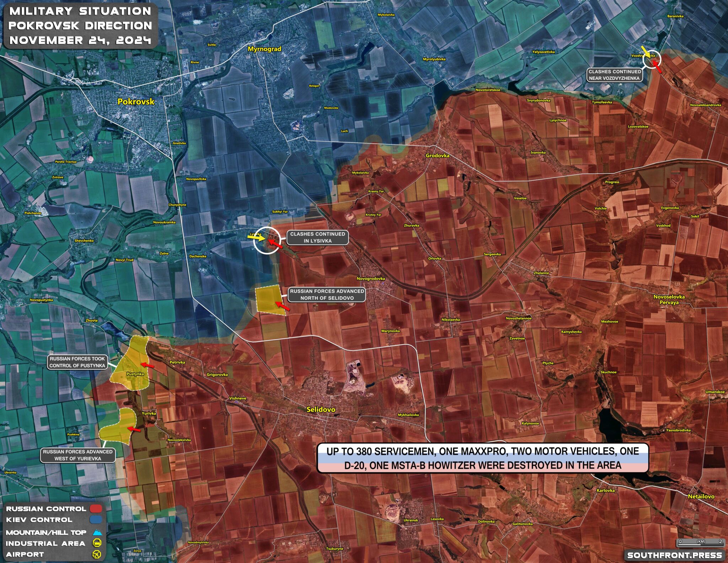Click the 'Russian forces advanced north of Selidovo' callout

[327, 294]
